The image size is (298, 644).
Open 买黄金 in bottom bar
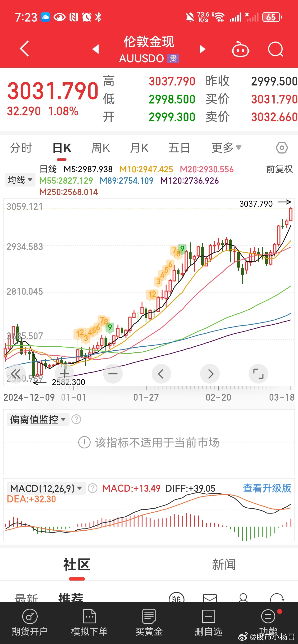149,622
